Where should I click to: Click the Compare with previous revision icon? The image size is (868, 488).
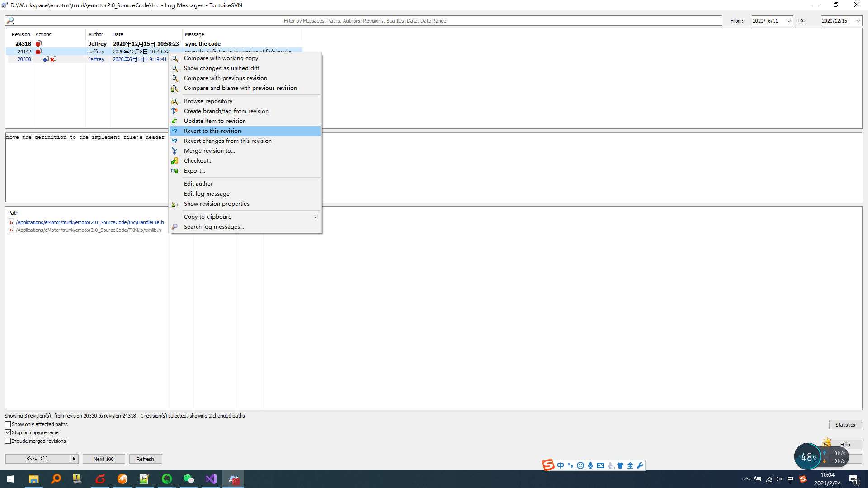pos(175,78)
